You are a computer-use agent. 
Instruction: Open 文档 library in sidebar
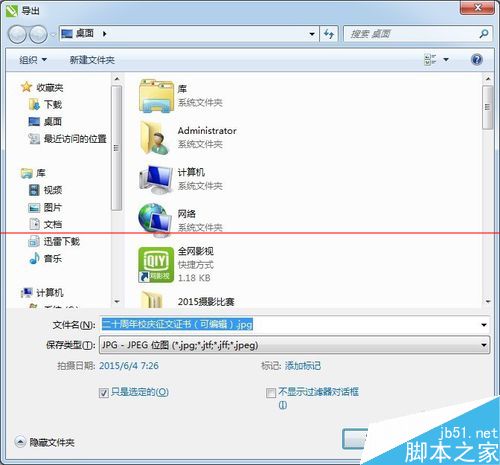coord(53,225)
